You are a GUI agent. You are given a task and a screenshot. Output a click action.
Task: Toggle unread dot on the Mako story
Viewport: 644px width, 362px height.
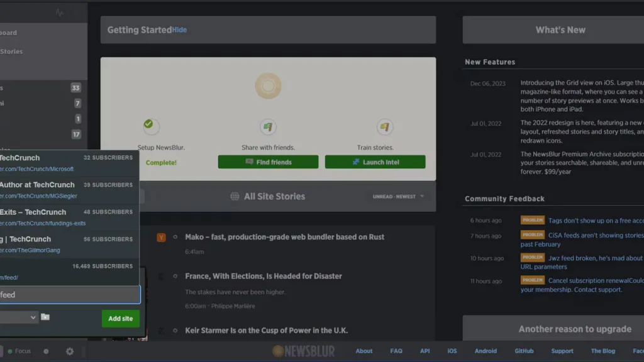coord(175,237)
